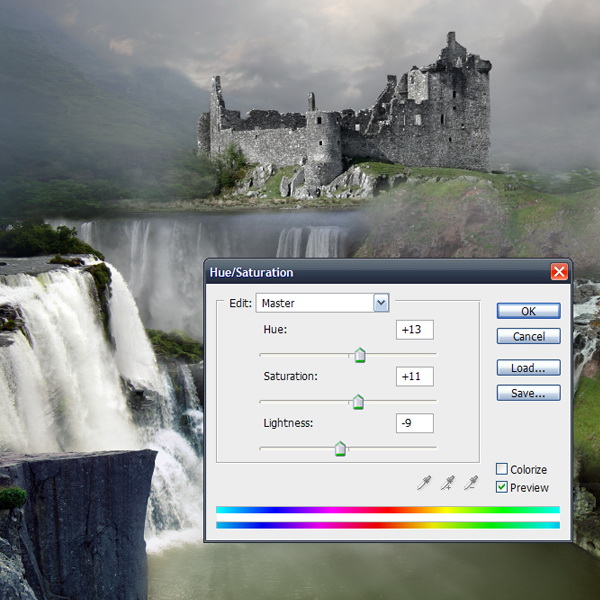Uncheck the Preview checkbox

click(x=502, y=487)
